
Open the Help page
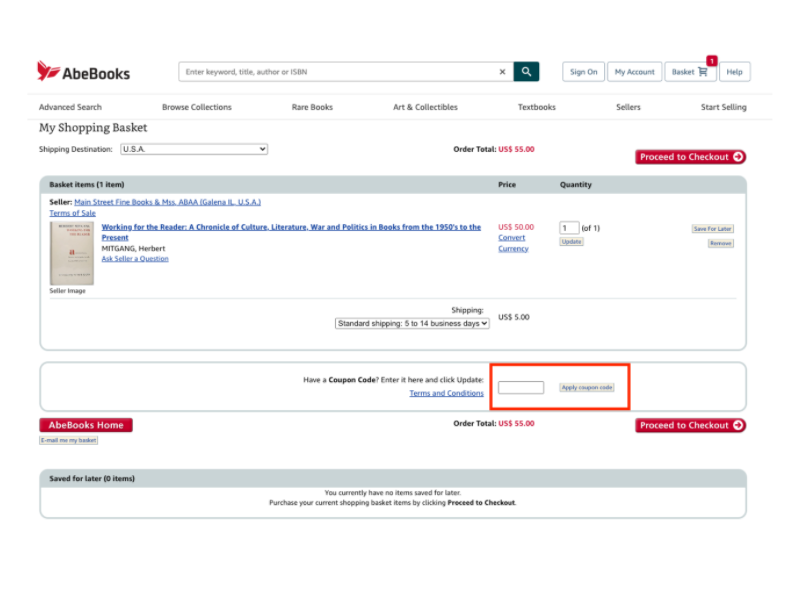point(734,72)
